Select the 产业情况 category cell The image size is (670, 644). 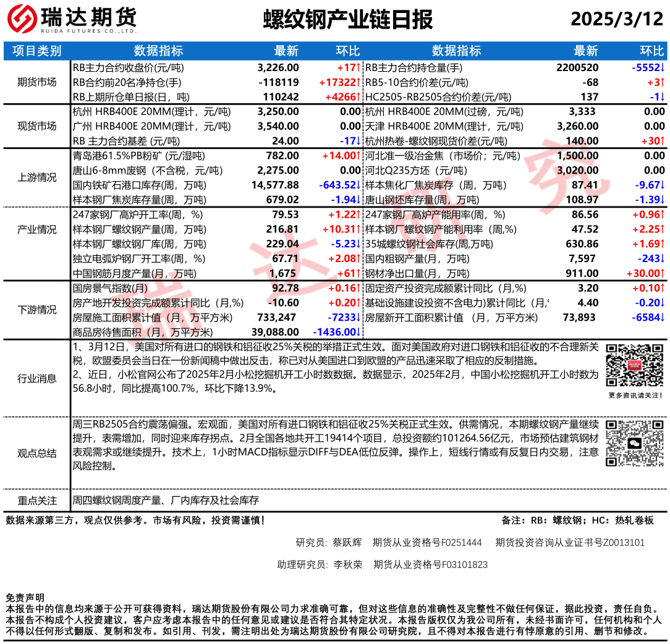(x=36, y=229)
